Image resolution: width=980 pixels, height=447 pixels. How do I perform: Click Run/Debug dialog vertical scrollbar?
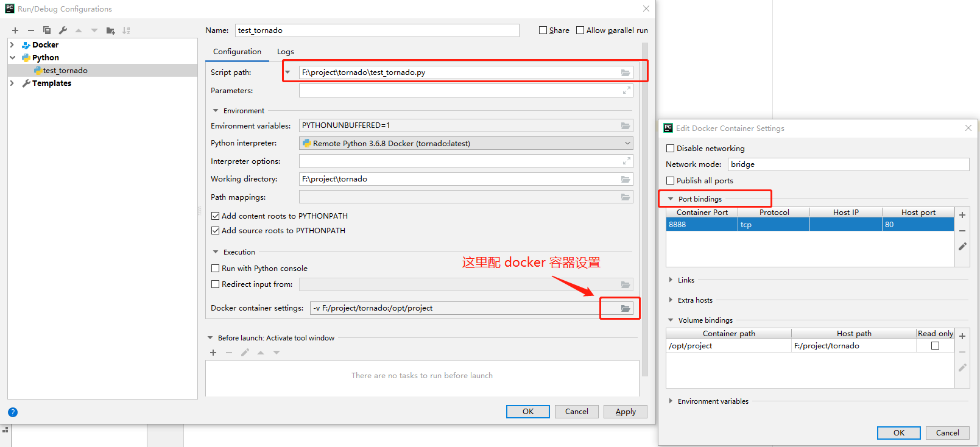click(x=645, y=210)
